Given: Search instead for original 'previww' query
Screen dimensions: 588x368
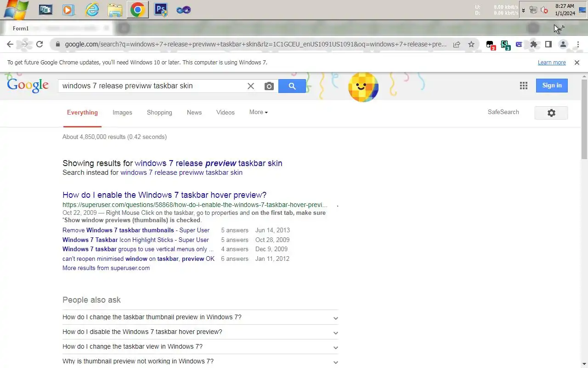Looking at the screenshot, I should 181,173.
